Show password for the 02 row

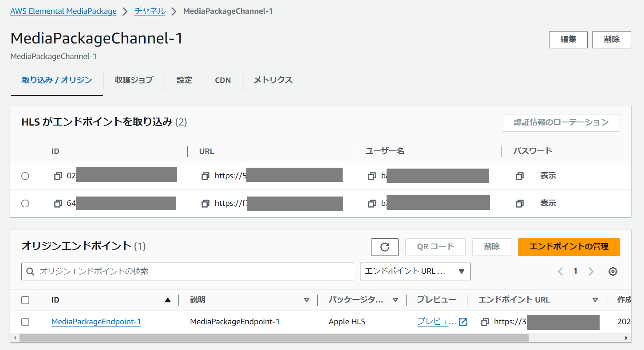click(x=548, y=176)
